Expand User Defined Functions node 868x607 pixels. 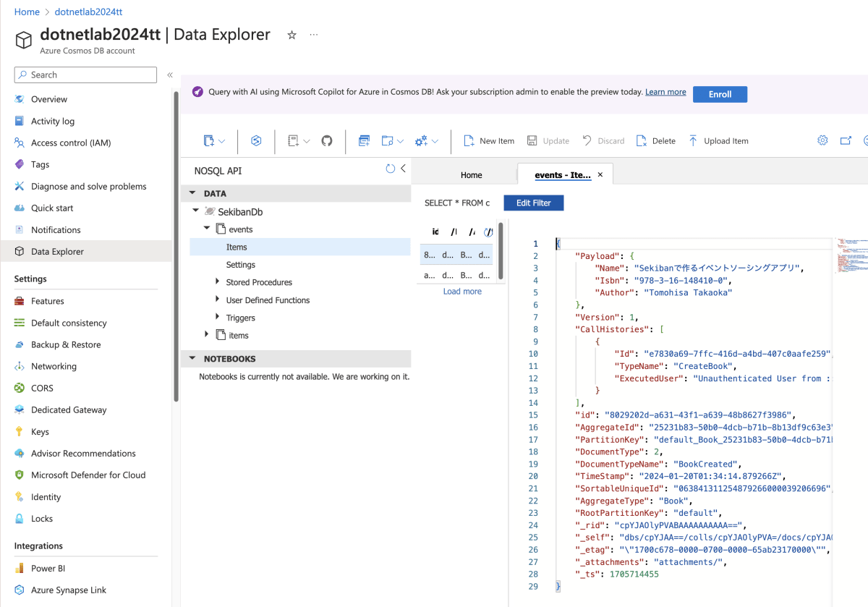tap(217, 300)
